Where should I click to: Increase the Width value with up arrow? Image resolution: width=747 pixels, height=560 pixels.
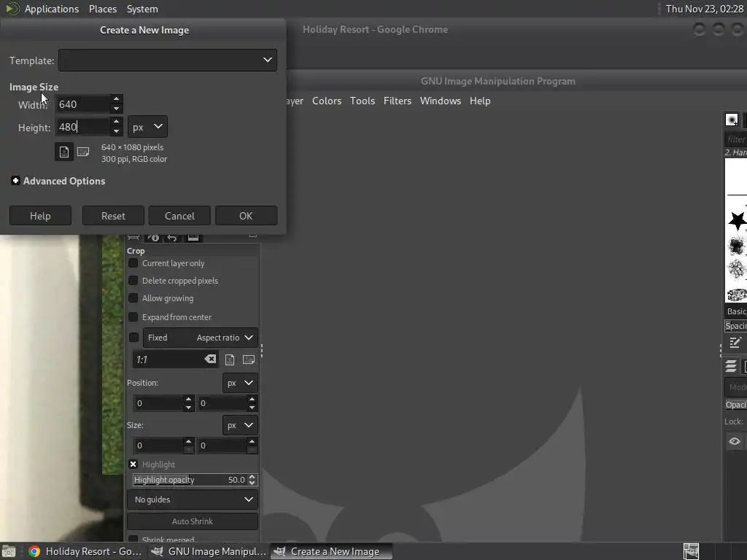(x=116, y=99)
